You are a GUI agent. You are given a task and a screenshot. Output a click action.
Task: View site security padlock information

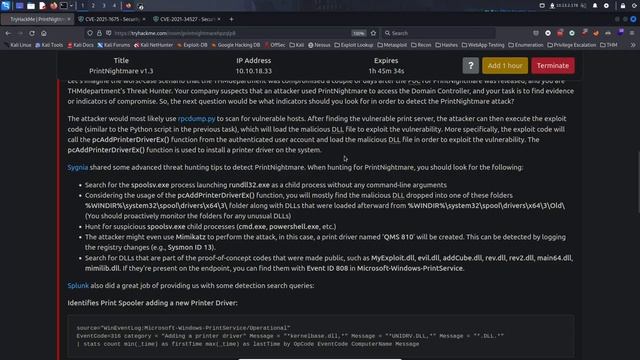[x=99, y=33]
